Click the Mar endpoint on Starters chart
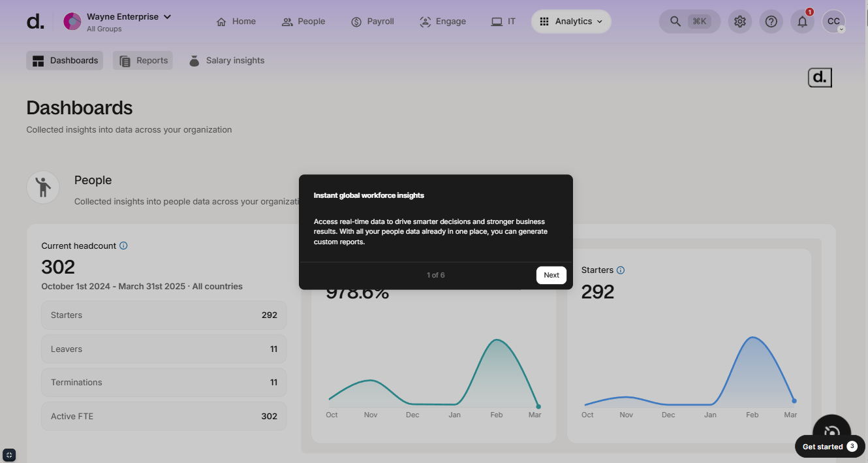This screenshot has height=463, width=868. tap(794, 400)
